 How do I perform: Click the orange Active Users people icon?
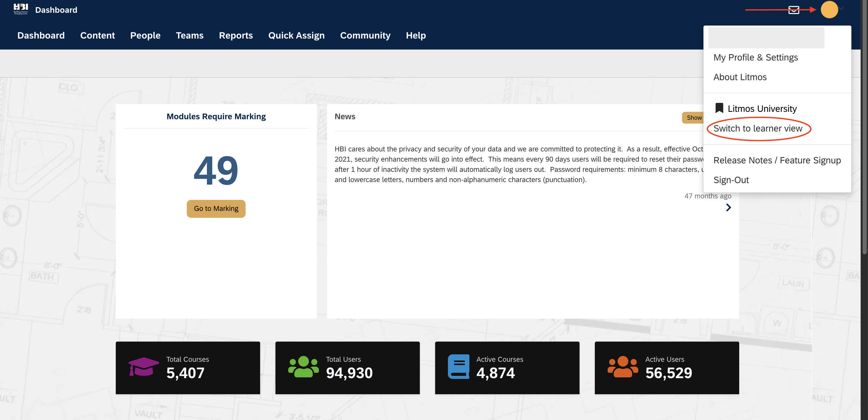pos(622,367)
